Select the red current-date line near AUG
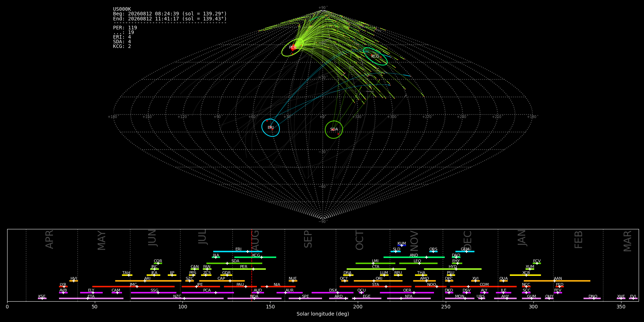This screenshot has width=644, height=322. (252, 265)
